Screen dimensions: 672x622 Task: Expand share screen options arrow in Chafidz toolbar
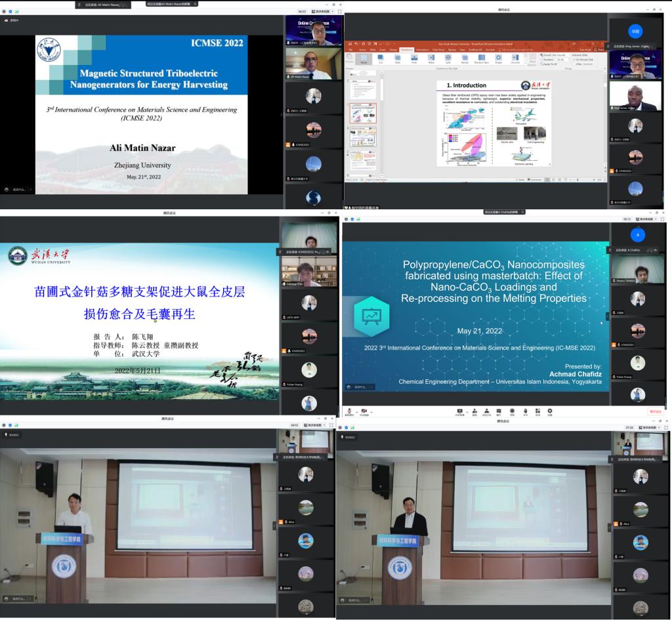(467, 412)
